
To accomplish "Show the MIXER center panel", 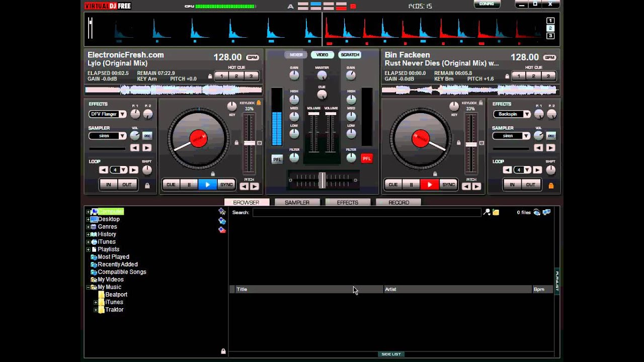I will point(296,55).
